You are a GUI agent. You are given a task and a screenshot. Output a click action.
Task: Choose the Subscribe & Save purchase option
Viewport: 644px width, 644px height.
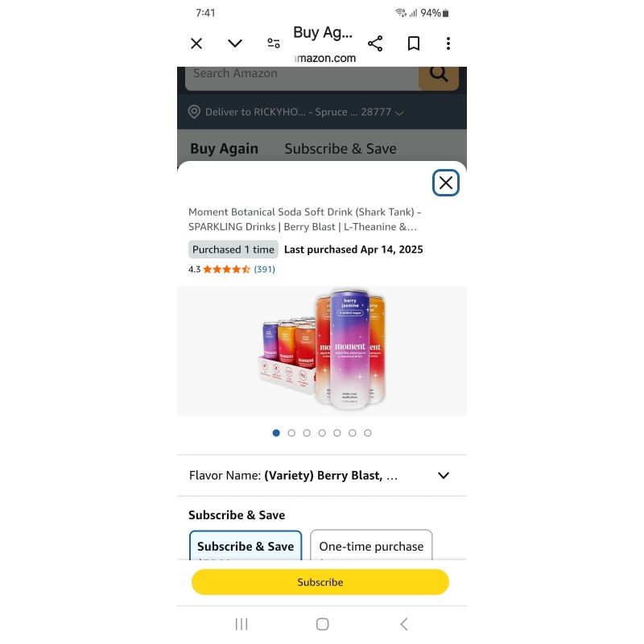(x=246, y=546)
